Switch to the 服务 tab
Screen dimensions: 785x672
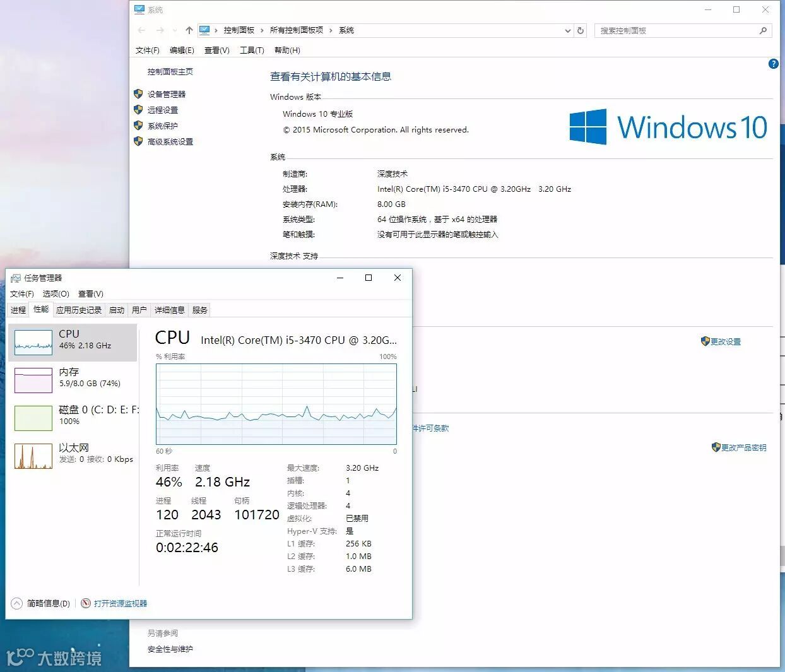[x=200, y=310]
